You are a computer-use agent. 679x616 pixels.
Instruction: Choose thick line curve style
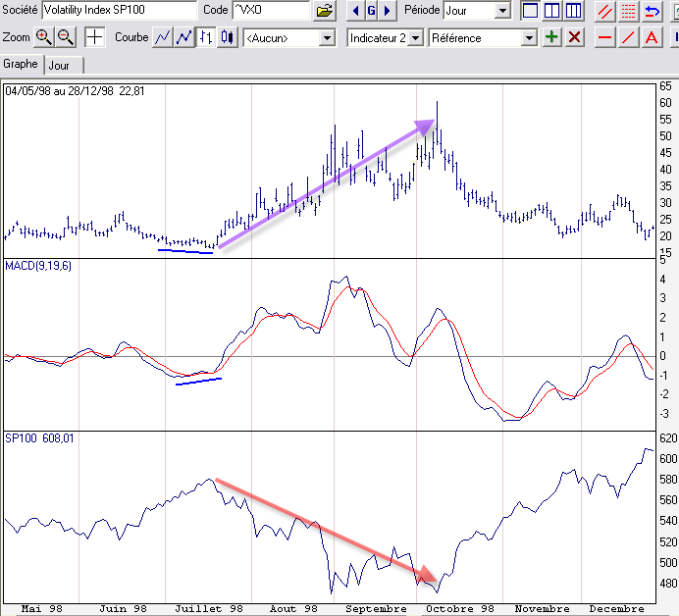point(184,37)
